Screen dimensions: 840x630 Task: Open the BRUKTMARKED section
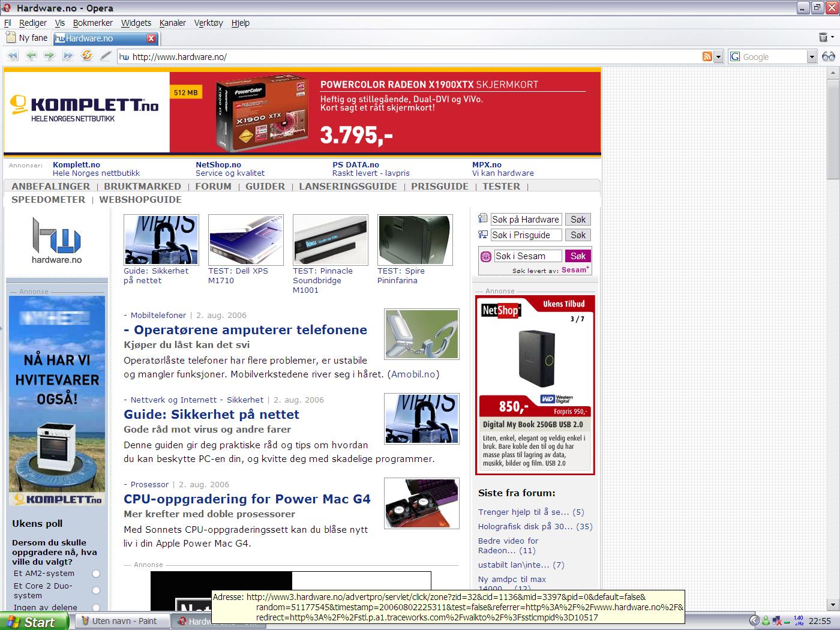pyautogui.click(x=143, y=187)
